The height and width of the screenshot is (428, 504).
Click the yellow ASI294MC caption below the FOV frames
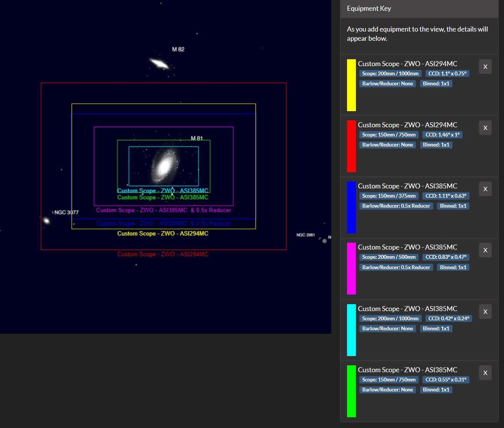pyautogui.click(x=163, y=233)
